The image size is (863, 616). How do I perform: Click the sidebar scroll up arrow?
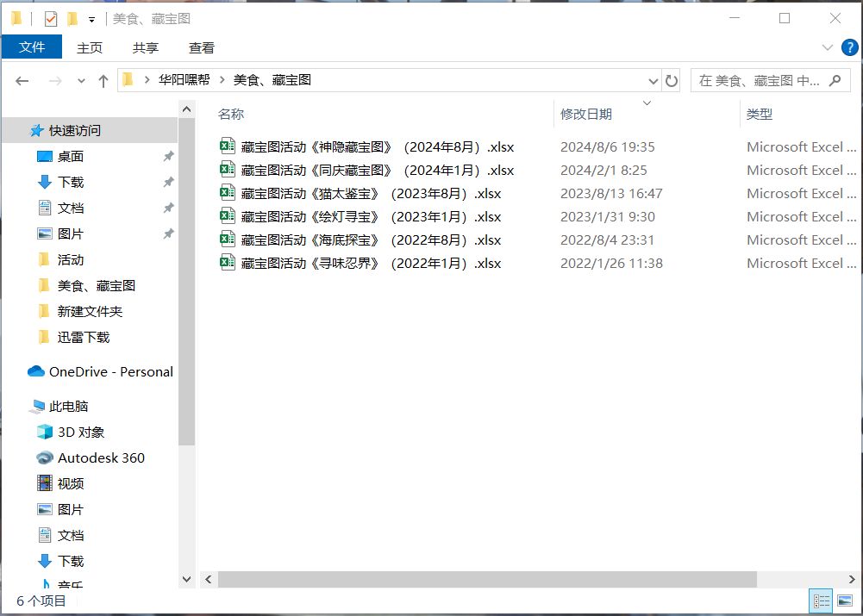186,109
